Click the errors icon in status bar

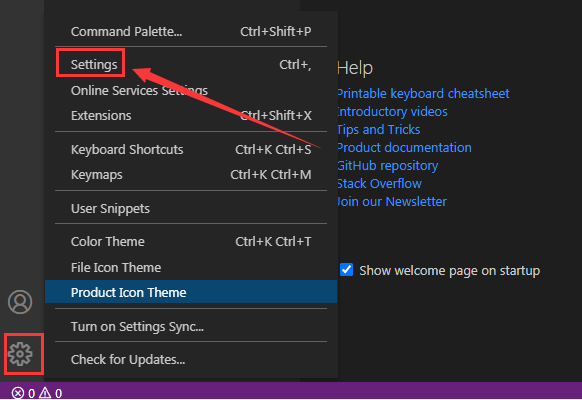[17, 393]
